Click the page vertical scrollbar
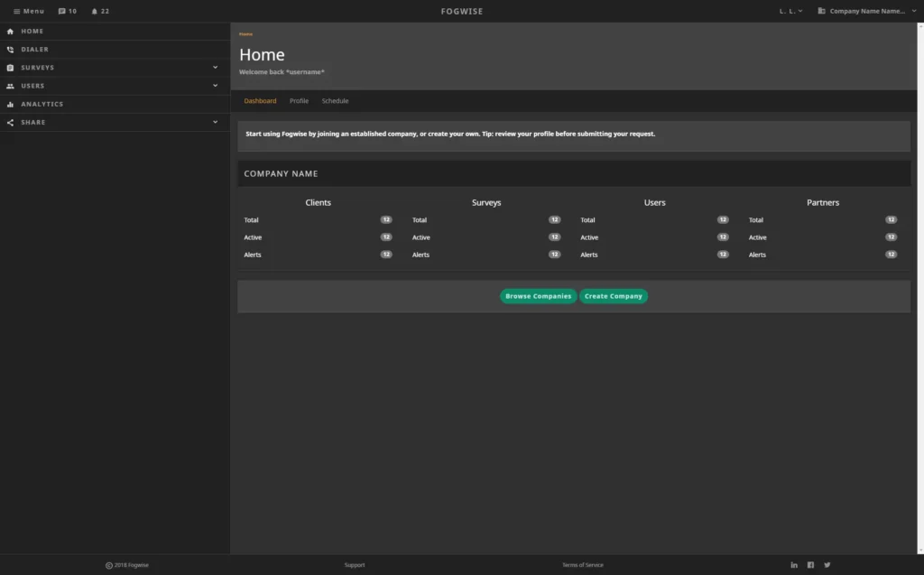The image size is (924, 575). 920,288
